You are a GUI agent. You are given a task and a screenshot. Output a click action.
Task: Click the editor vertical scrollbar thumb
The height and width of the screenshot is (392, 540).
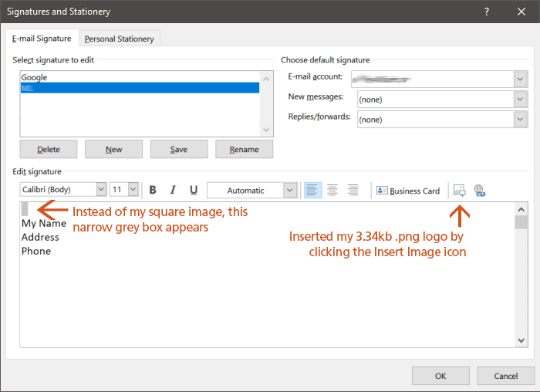click(521, 221)
